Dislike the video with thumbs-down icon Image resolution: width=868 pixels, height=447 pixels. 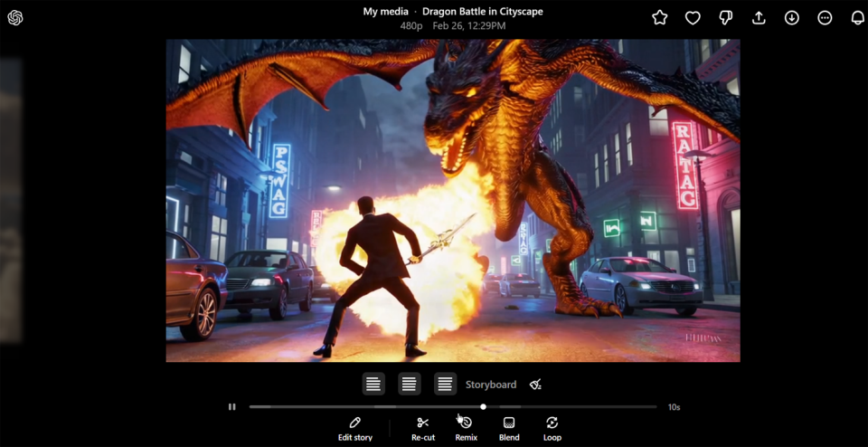726,18
